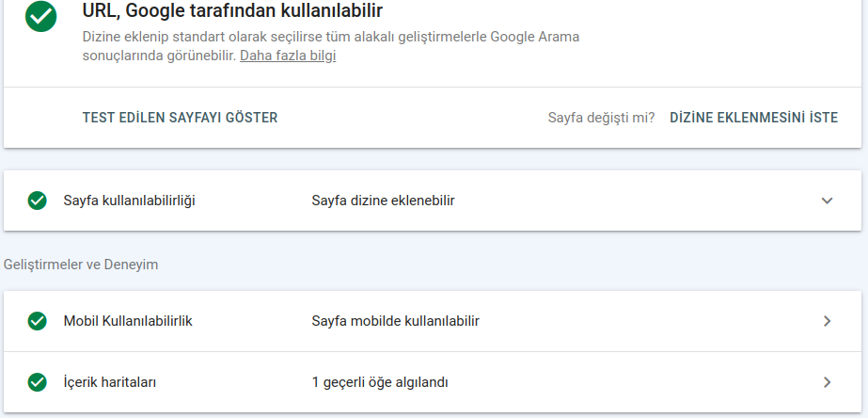Click DİZİNE EKLENMESİNİ İSTE button

coord(753,118)
